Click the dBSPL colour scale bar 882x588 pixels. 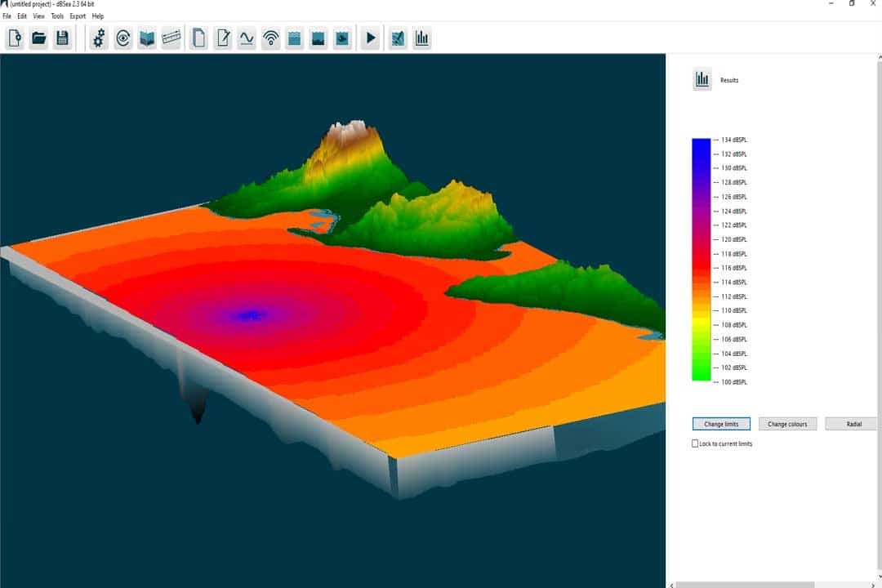(x=701, y=259)
